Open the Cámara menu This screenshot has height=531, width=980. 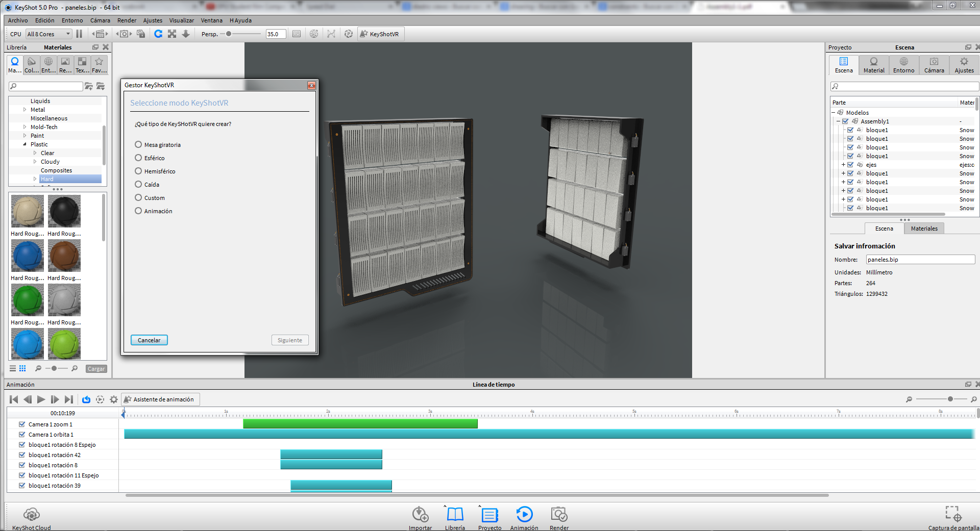point(100,20)
